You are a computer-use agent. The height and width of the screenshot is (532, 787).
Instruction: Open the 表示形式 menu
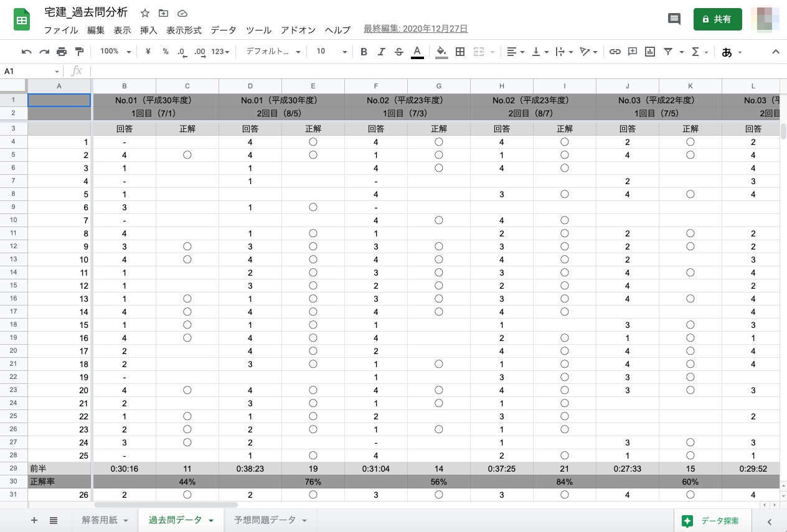click(184, 30)
